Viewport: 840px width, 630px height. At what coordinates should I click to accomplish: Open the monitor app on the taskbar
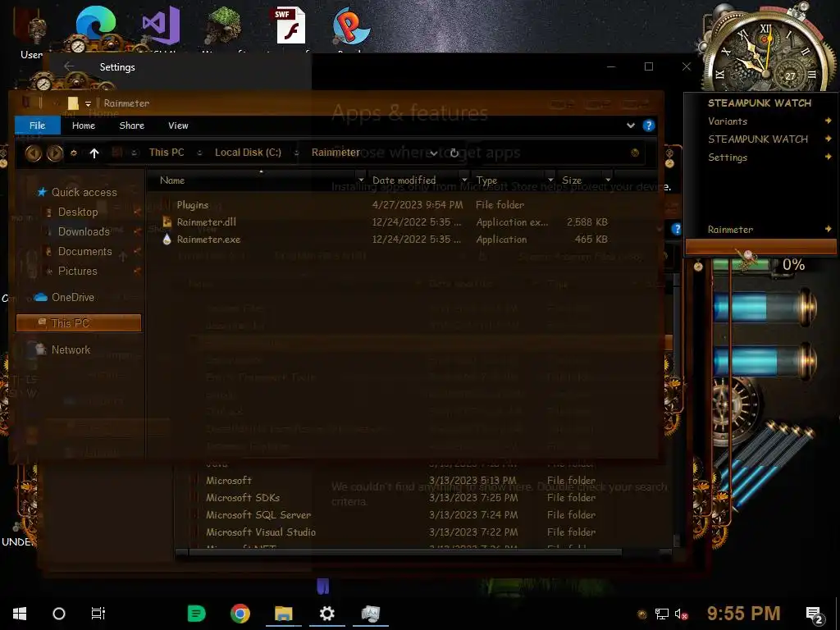point(370,614)
